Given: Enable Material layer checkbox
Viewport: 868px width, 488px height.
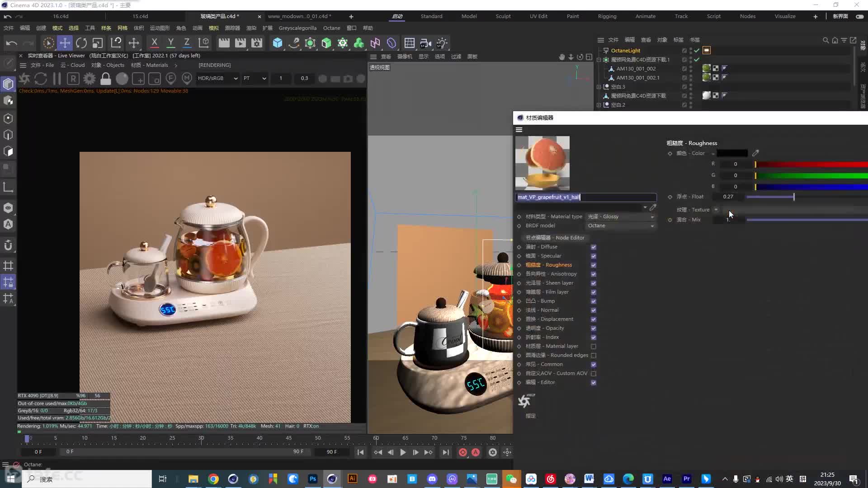Looking at the screenshot, I should (594, 346).
